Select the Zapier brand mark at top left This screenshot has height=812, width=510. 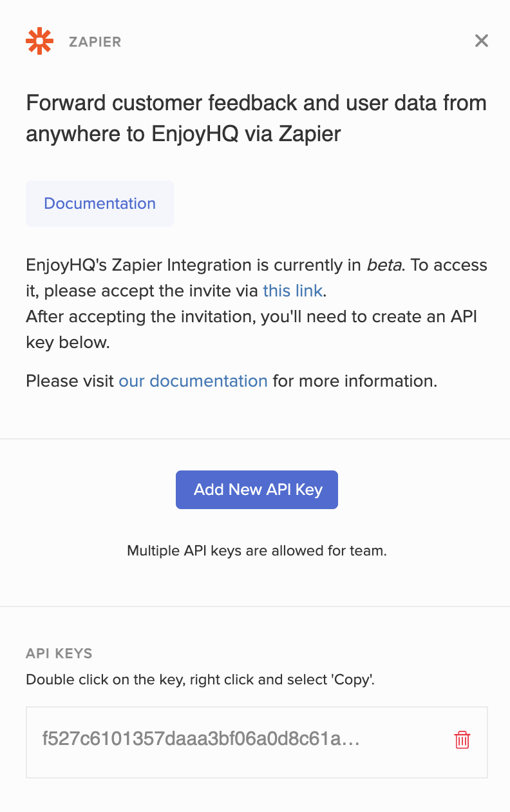click(x=39, y=41)
